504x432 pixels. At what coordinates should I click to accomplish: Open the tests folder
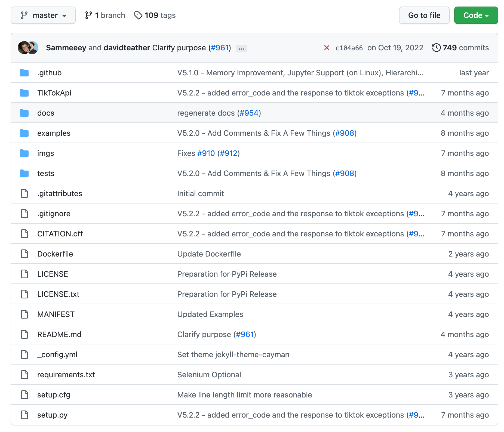click(x=46, y=173)
